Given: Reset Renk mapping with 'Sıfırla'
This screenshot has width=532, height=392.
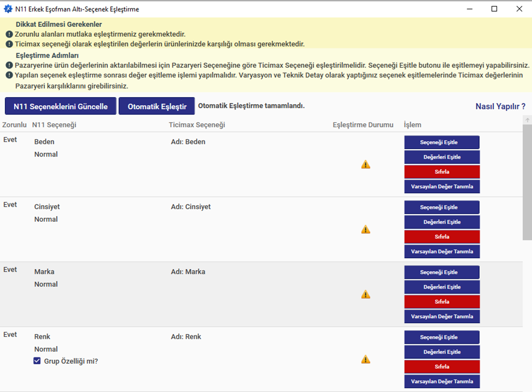Looking at the screenshot, I should coord(442,367).
